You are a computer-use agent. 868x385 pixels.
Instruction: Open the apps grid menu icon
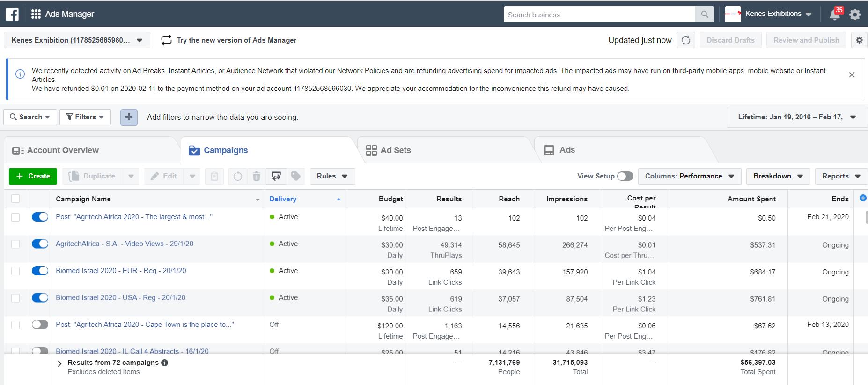(36, 14)
